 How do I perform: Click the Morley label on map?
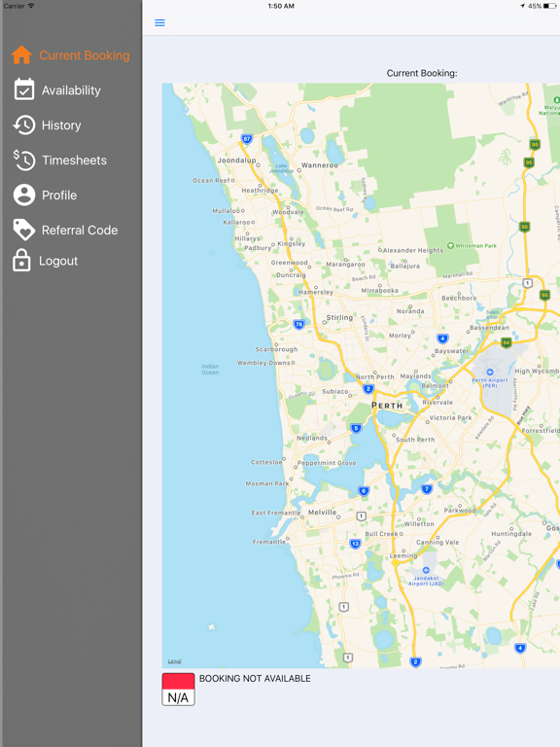pos(400,336)
